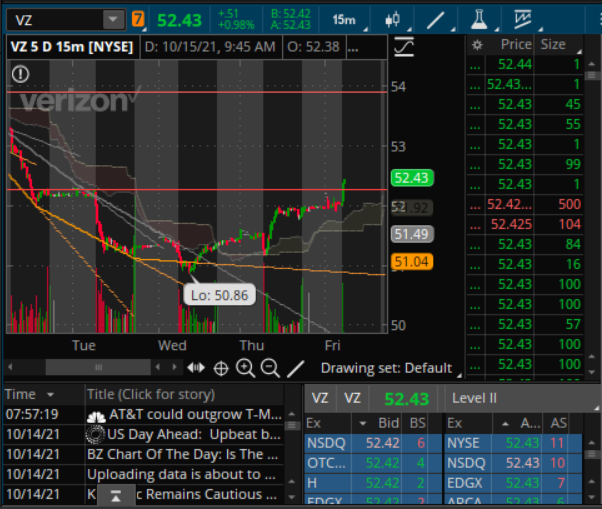
Task: Expand the truncated chart header ellipsis
Action: pos(353,47)
